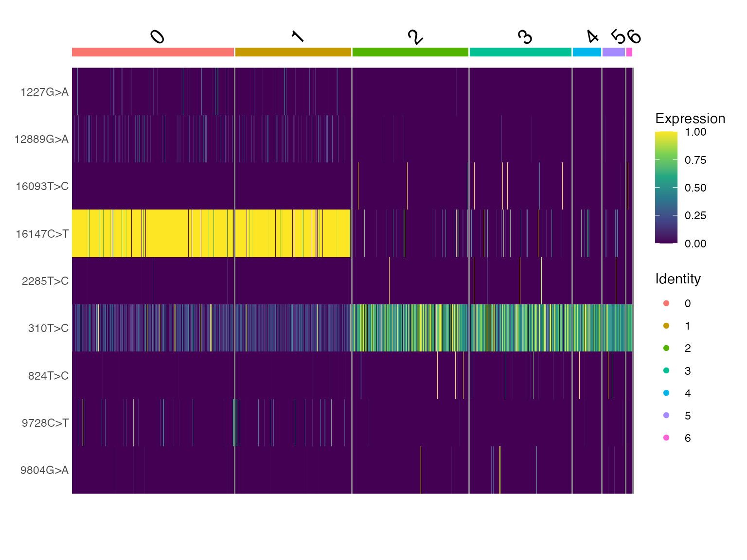Image resolution: width=747 pixels, height=560 pixels.
Task: Click the 9804G>A row label
Action: point(44,470)
